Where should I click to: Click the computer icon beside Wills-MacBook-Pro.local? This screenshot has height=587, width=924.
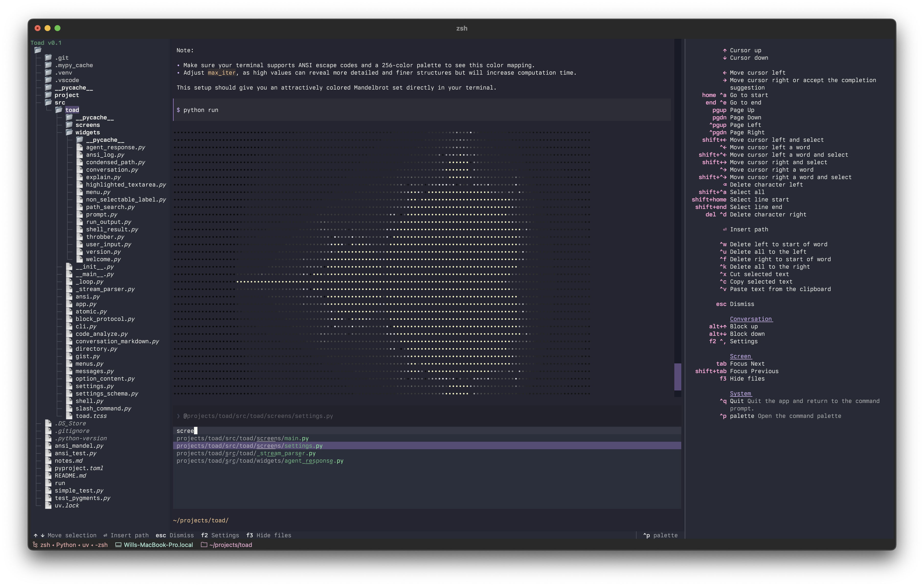(119, 545)
